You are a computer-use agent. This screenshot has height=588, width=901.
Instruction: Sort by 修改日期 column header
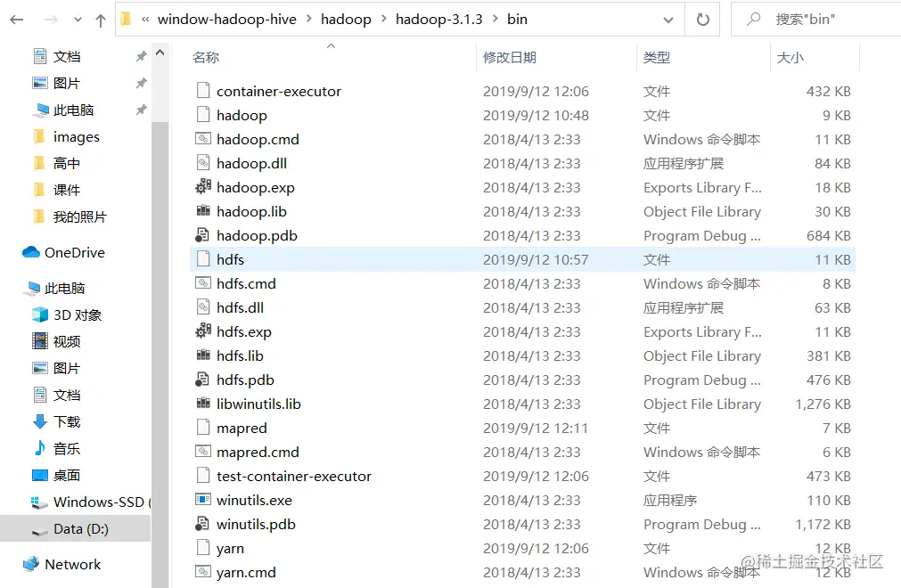(509, 57)
